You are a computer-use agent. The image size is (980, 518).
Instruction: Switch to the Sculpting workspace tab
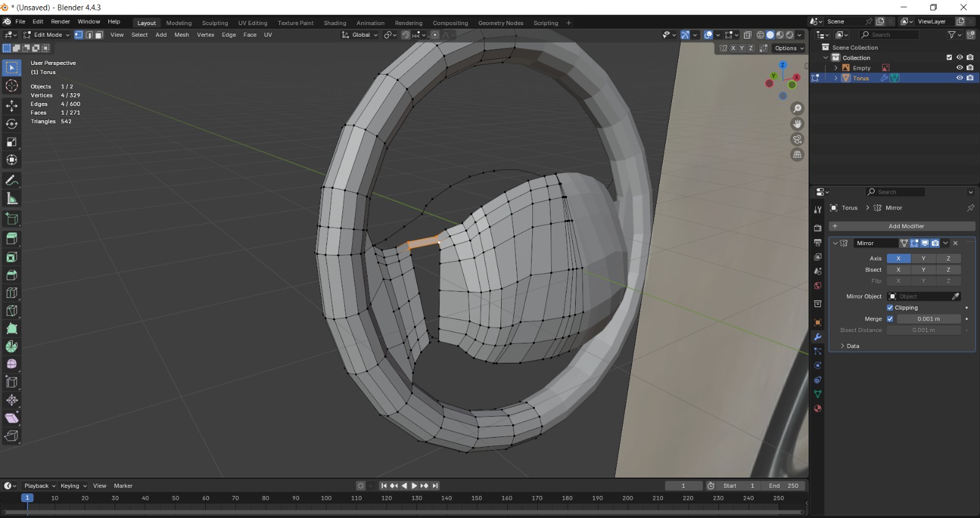214,23
